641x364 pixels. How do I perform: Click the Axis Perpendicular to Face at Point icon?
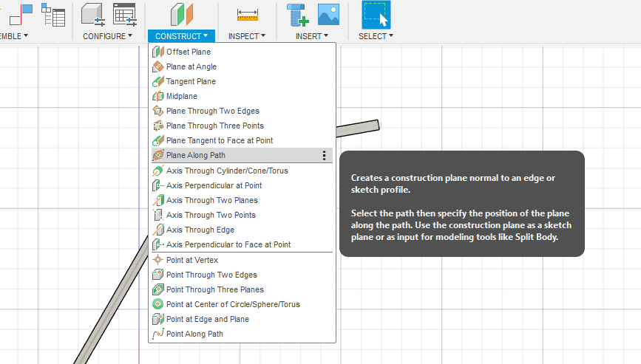point(158,244)
